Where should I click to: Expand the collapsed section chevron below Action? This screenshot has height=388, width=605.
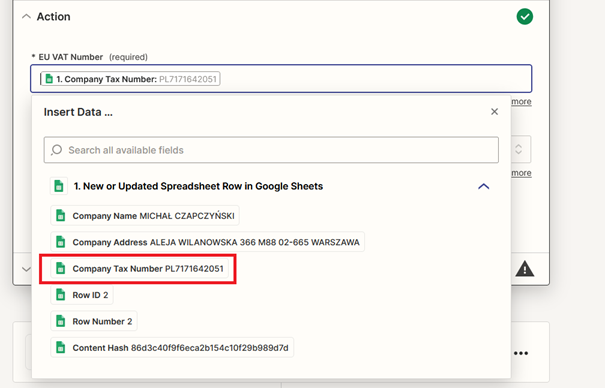(x=26, y=269)
